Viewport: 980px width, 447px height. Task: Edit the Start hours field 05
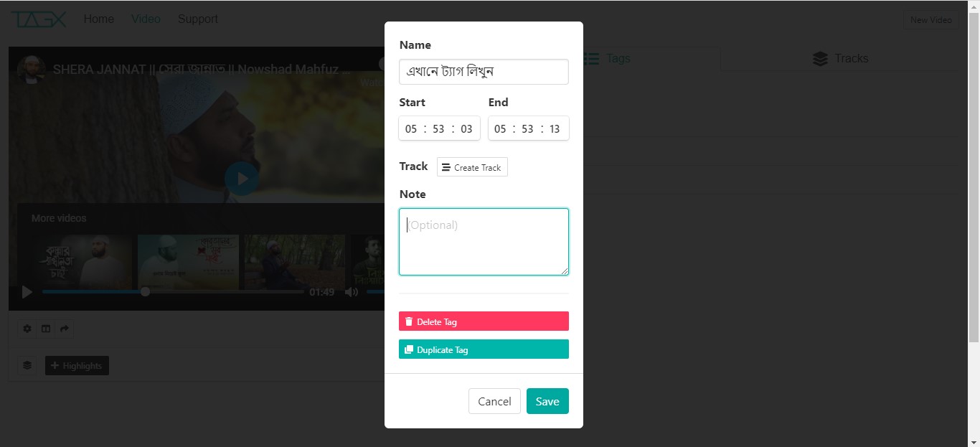point(411,129)
